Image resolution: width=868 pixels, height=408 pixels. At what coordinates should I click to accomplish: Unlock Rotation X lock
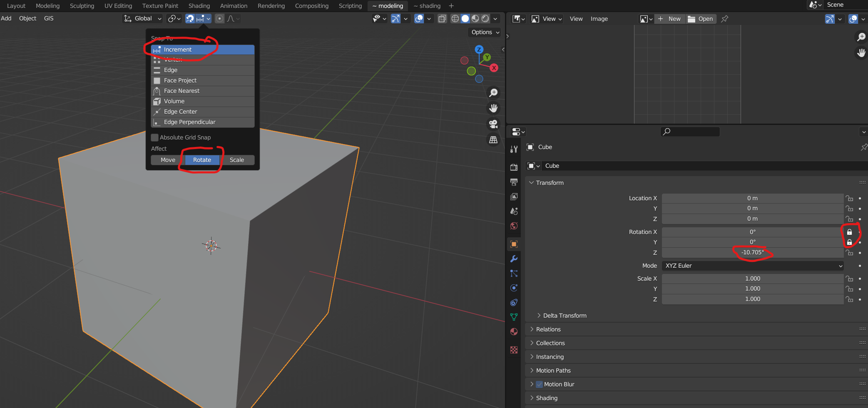[x=849, y=232]
